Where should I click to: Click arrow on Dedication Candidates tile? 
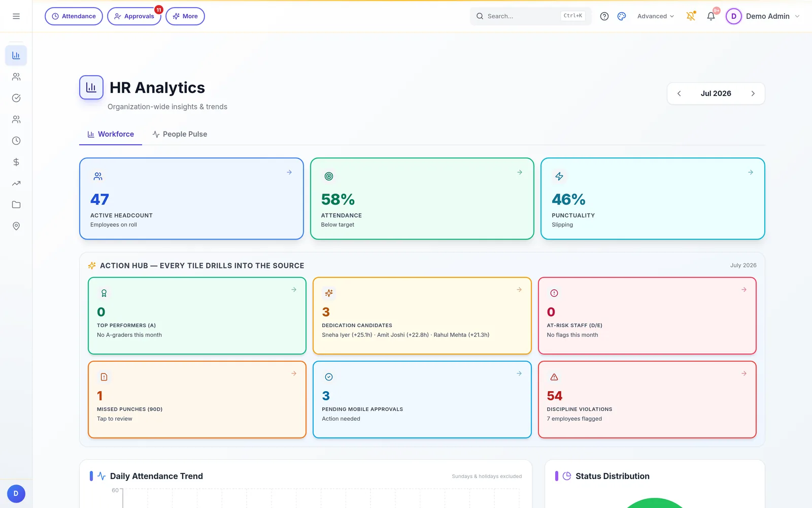[519, 290]
